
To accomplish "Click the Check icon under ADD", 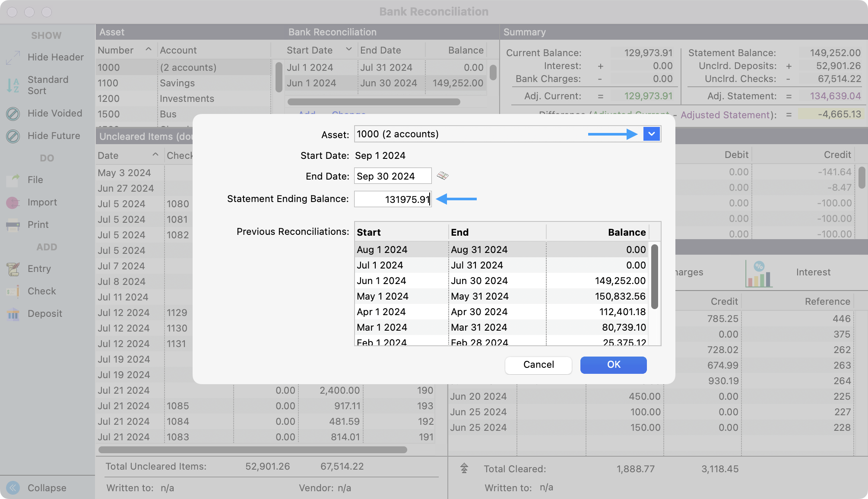I will click(x=13, y=291).
